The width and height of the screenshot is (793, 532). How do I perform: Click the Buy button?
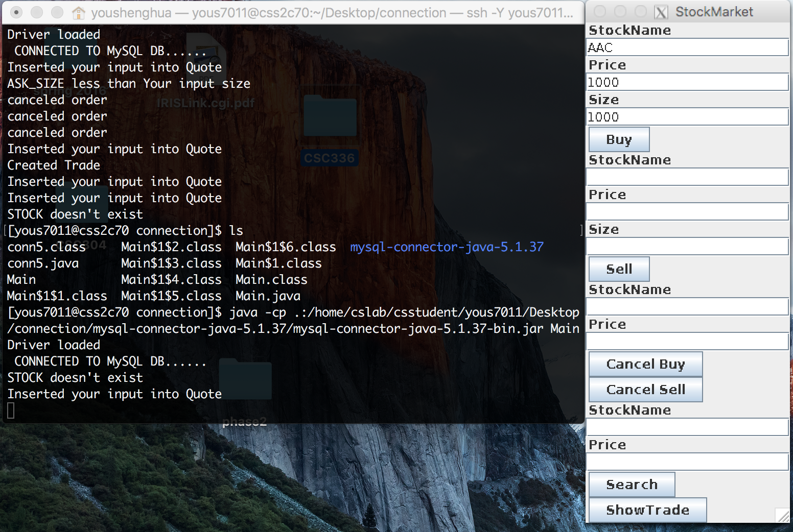tap(619, 139)
